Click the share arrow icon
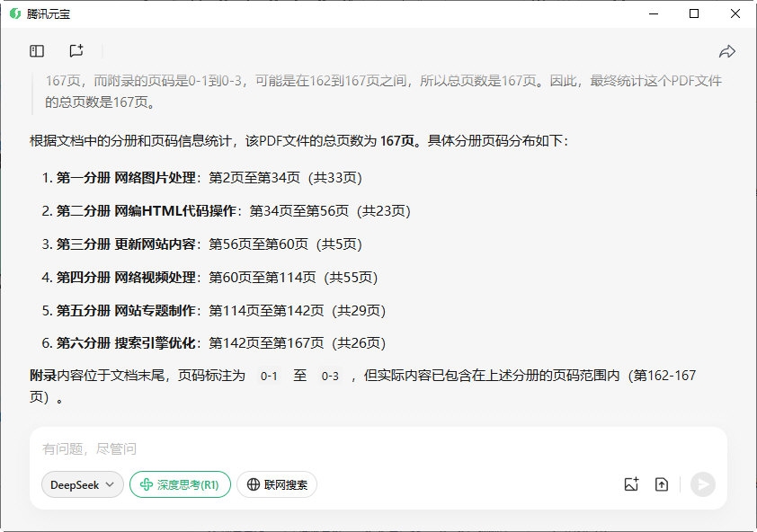Viewport: 757px width, 532px height. click(727, 51)
